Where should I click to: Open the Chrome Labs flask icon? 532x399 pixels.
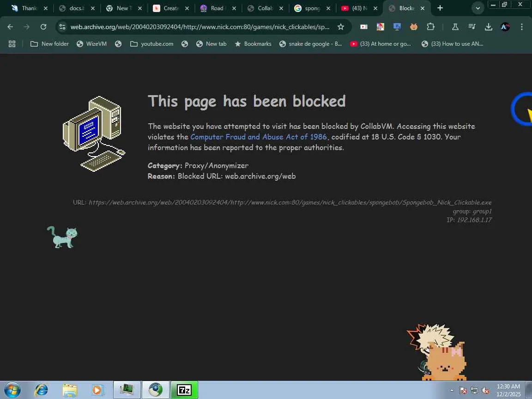(455, 27)
